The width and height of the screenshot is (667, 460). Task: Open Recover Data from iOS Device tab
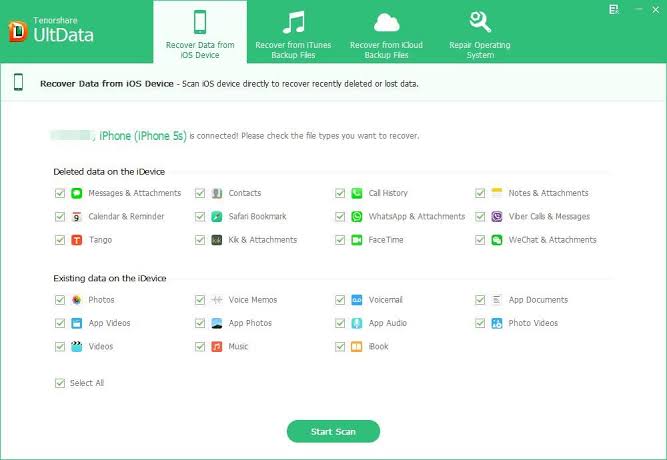tap(200, 32)
